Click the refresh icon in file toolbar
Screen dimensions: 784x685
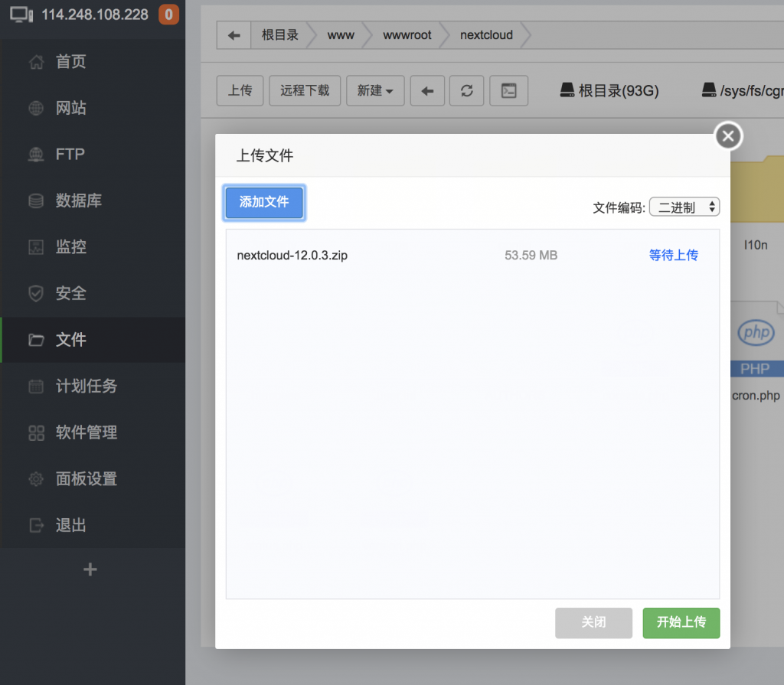[x=466, y=90]
